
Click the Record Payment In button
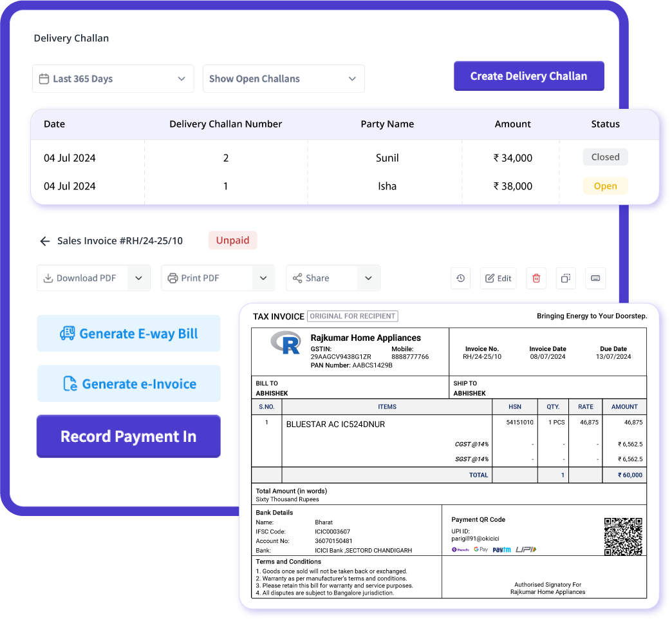coord(128,436)
